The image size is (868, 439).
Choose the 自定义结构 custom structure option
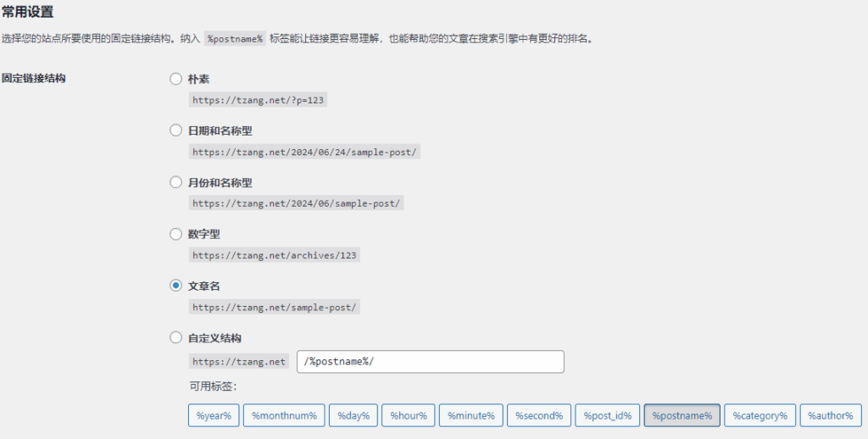tap(176, 337)
